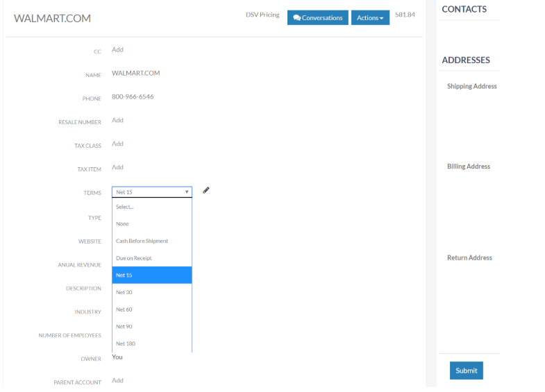Choose Select... option in Terms list
Viewport: 545px width, 392px height.
click(x=152, y=207)
